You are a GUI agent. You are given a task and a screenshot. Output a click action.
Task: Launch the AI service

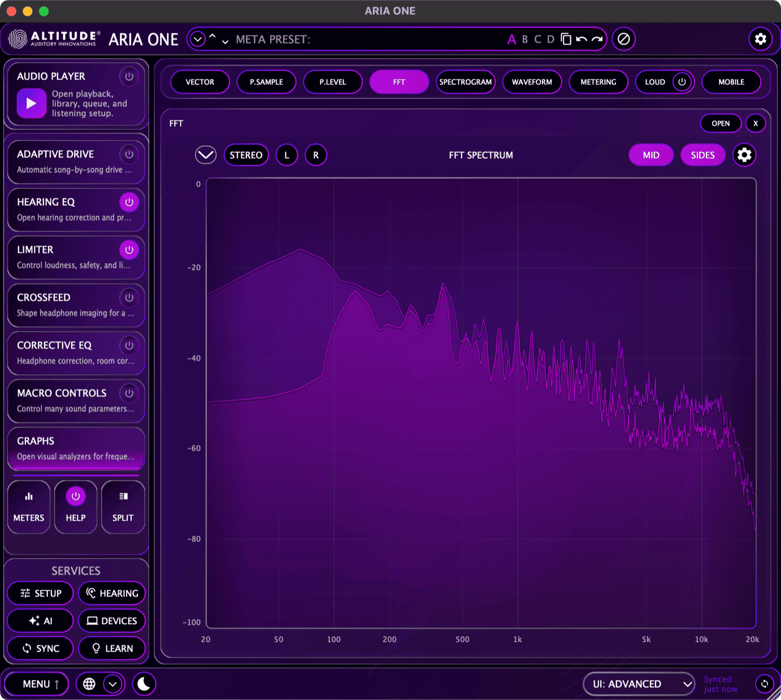[40, 621]
